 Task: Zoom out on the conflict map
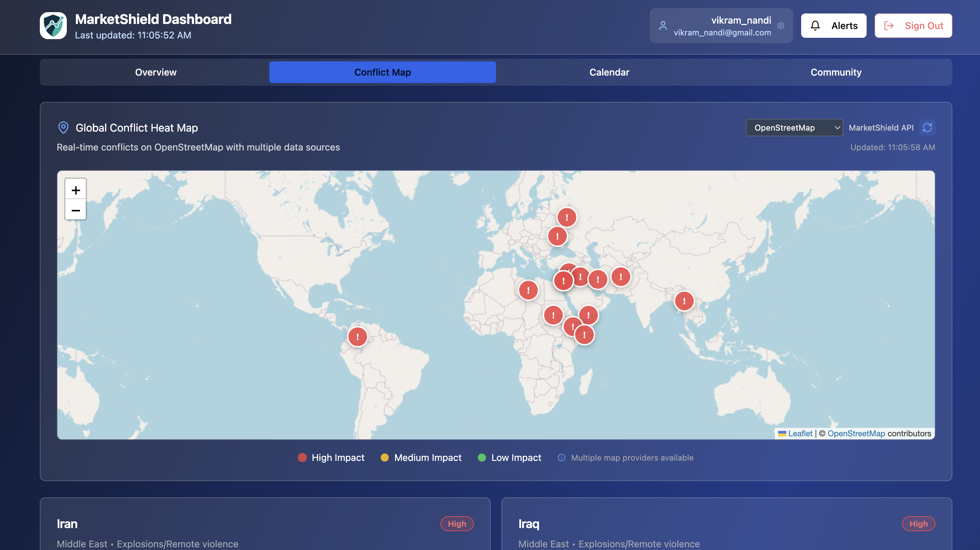click(x=76, y=210)
